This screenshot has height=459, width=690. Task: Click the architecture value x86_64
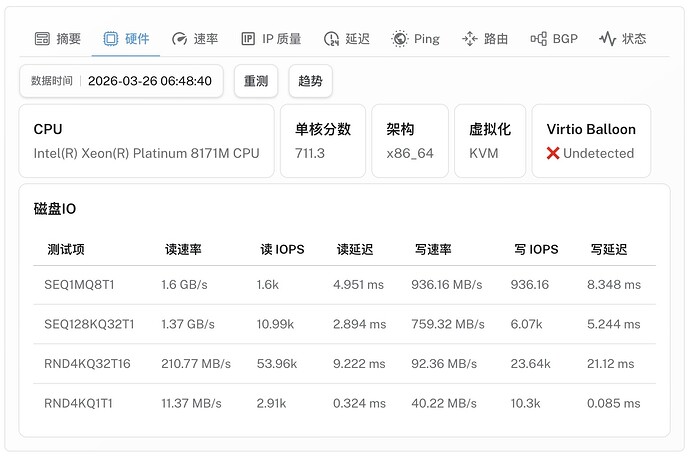click(x=410, y=153)
